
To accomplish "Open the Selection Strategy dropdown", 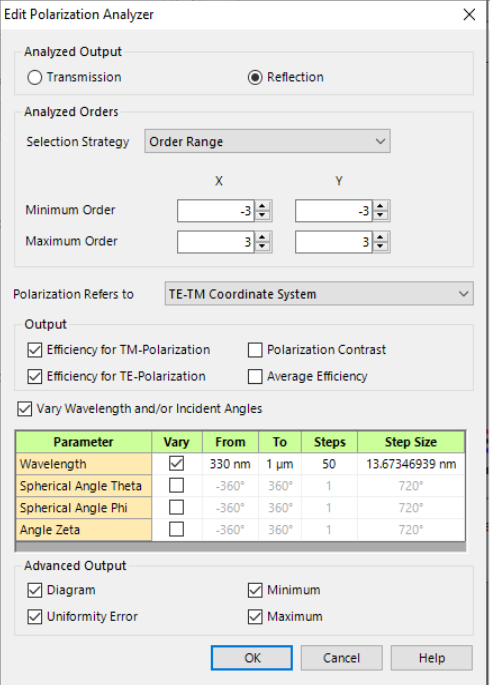I will [267, 141].
